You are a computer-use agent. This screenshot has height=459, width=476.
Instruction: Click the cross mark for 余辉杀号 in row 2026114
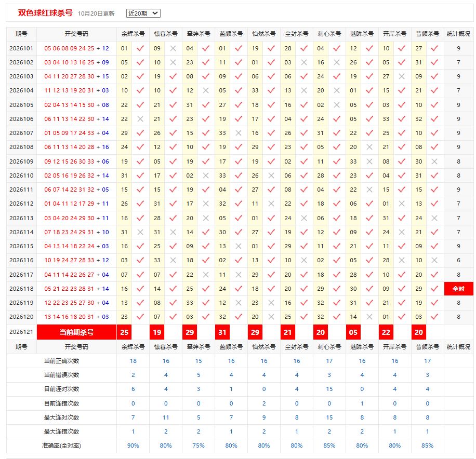(140, 232)
